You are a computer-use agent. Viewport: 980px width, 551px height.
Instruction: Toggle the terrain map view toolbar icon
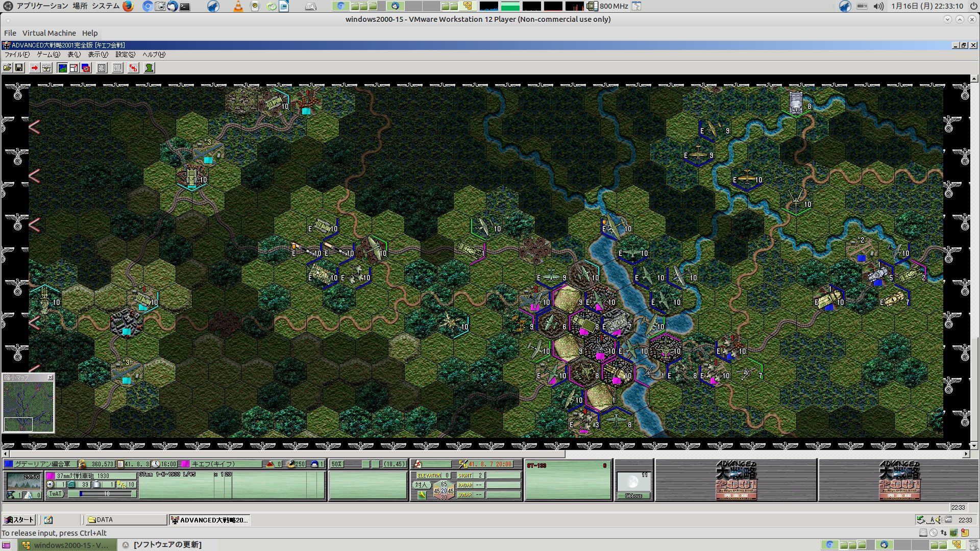(62, 68)
